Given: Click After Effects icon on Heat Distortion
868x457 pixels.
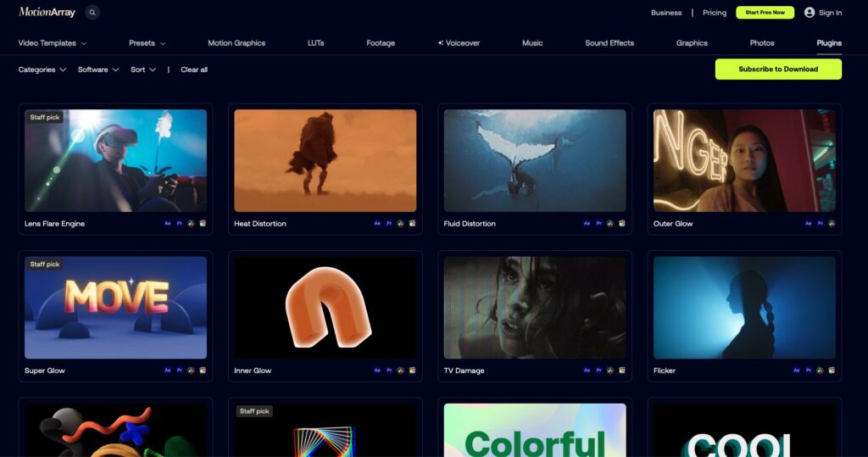Looking at the screenshot, I should pos(377,223).
